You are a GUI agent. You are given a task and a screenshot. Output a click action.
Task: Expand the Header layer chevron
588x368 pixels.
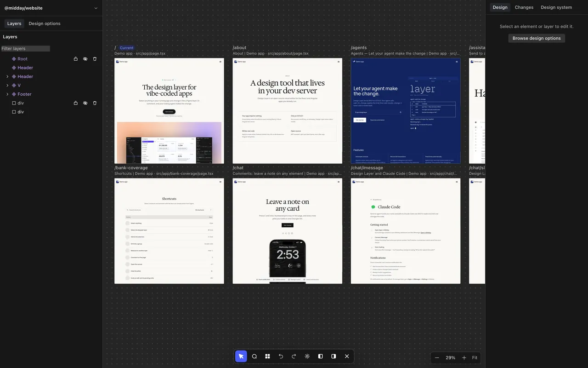[7, 77]
